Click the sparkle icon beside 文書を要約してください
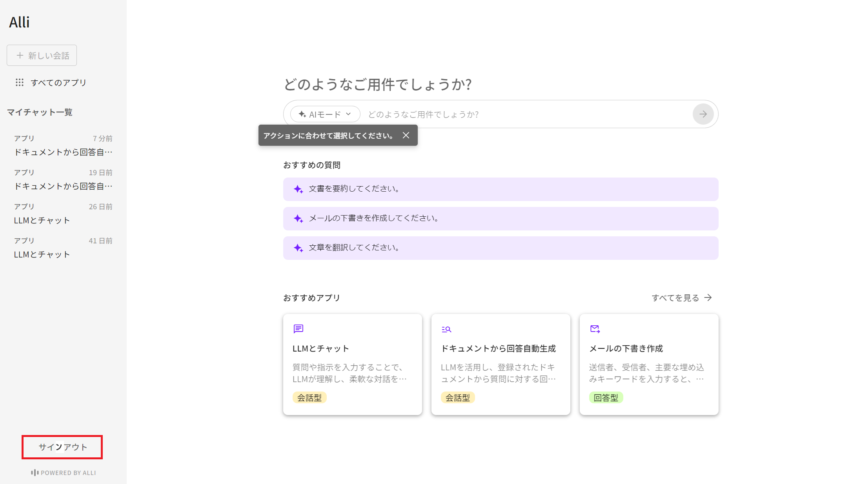Viewport: 868px width, 484px height. [298, 189]
